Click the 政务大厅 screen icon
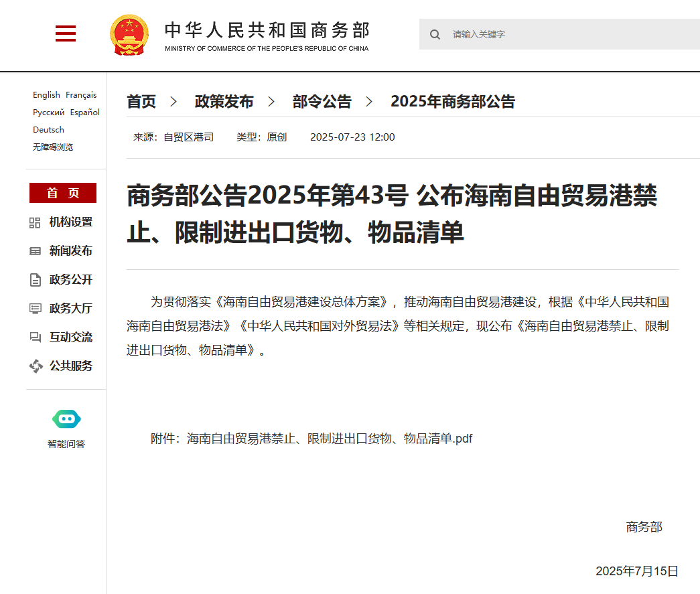700x594 pixels. click(36, 308)
